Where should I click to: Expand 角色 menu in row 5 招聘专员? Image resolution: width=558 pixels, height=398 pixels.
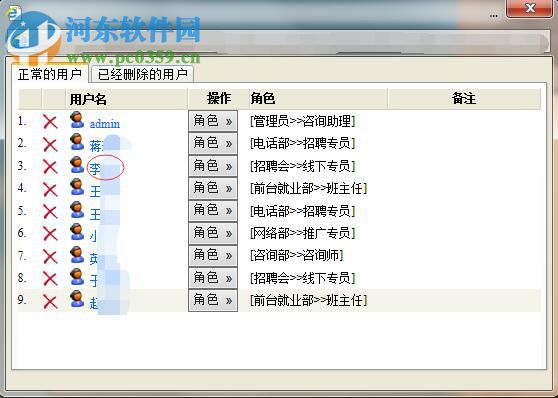coord(213,210)
